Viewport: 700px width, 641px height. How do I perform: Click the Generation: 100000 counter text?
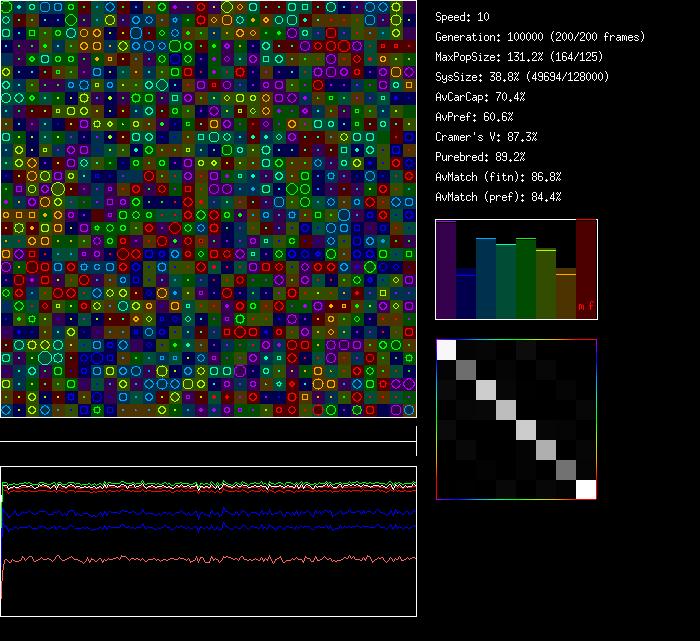(516, 37)
